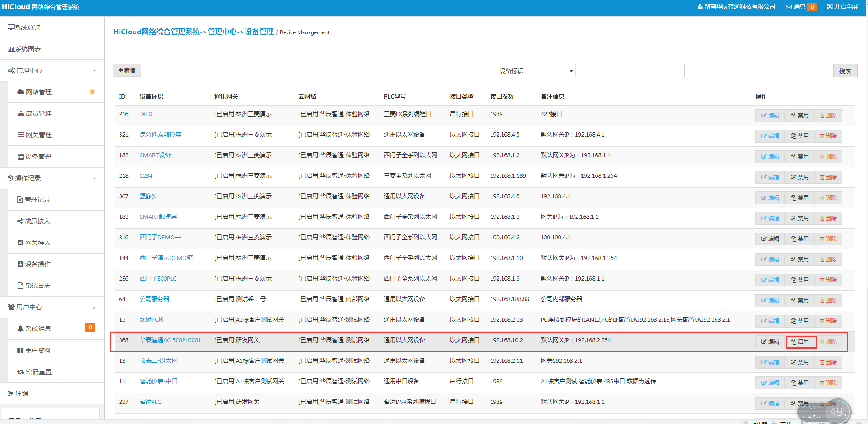Click the user icon for 湖南华辰智通科技有限公司
The height and width of the screenshot is (424, 868).
pos(700,7)
